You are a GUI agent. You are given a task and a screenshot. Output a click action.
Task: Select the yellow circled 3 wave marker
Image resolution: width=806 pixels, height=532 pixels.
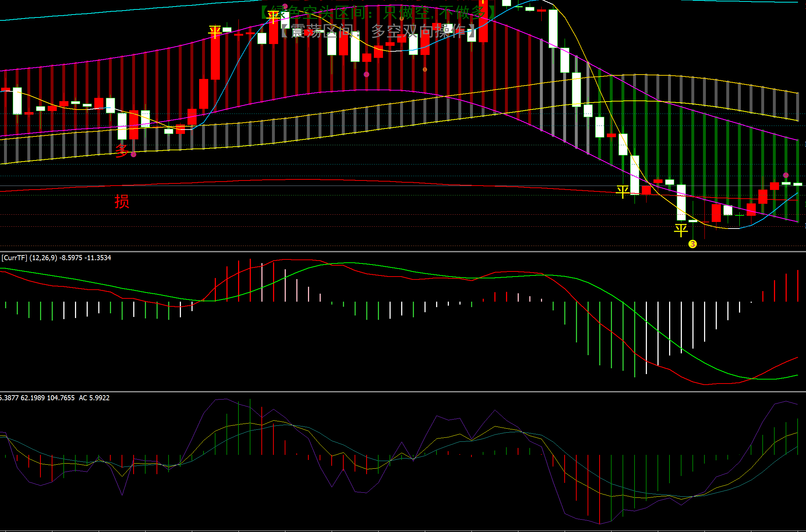[x=692, y=244]
